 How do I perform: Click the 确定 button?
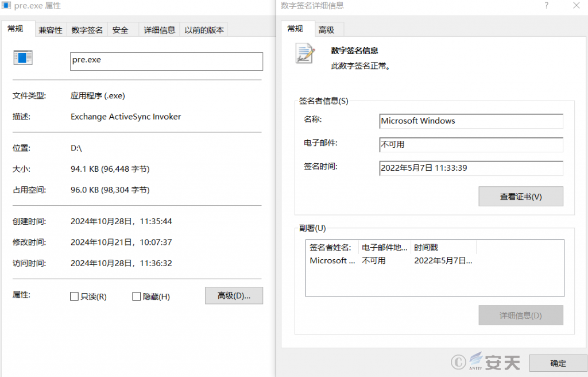(558, 363)
